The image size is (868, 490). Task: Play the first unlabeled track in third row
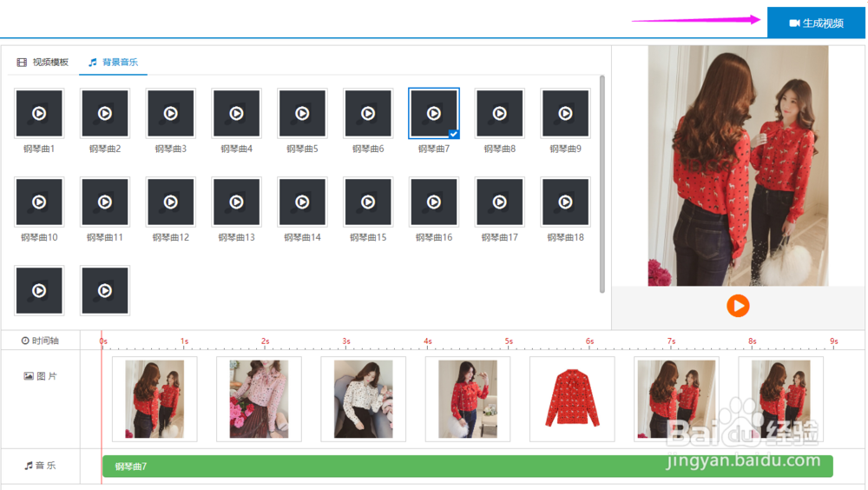pyautogui.click(x=39, y=290)
